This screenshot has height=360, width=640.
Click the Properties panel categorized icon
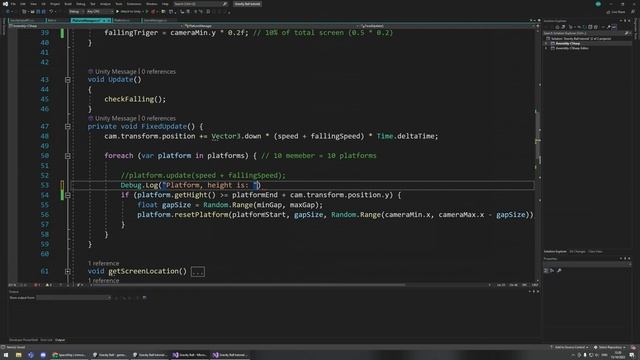coord(546,270)
